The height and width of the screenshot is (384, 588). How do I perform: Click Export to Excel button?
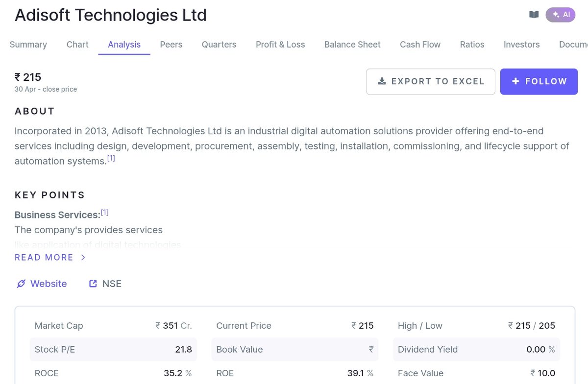click(x=431, y=81)
